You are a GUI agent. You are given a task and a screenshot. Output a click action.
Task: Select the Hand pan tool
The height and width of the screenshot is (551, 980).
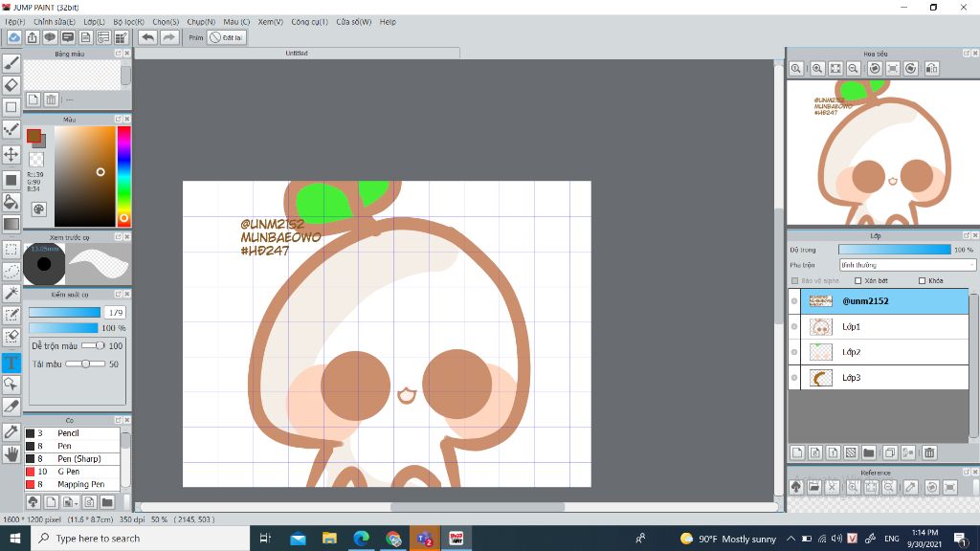click(11, 454)
